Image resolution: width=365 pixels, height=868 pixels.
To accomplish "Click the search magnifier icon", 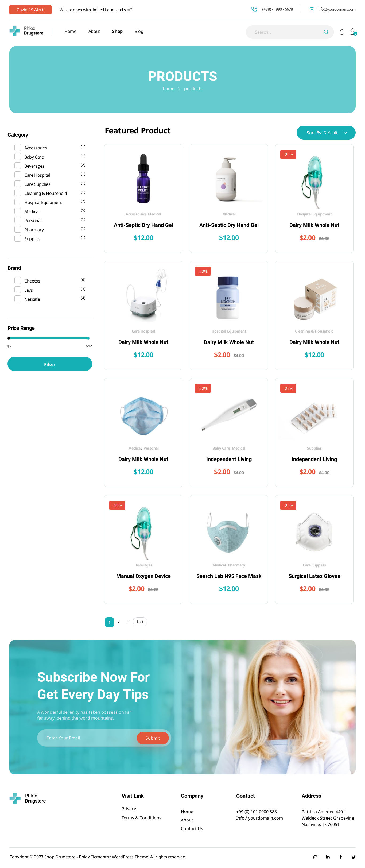I will coord(326,32).
